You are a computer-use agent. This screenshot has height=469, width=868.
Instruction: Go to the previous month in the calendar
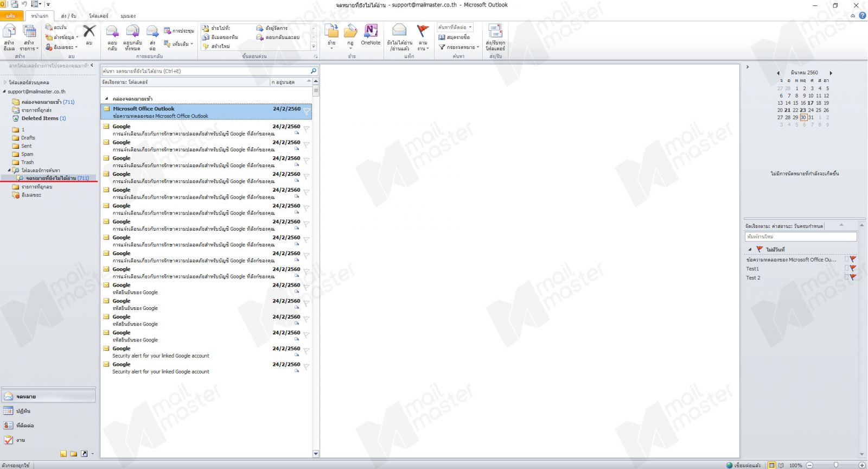point(778,73)
